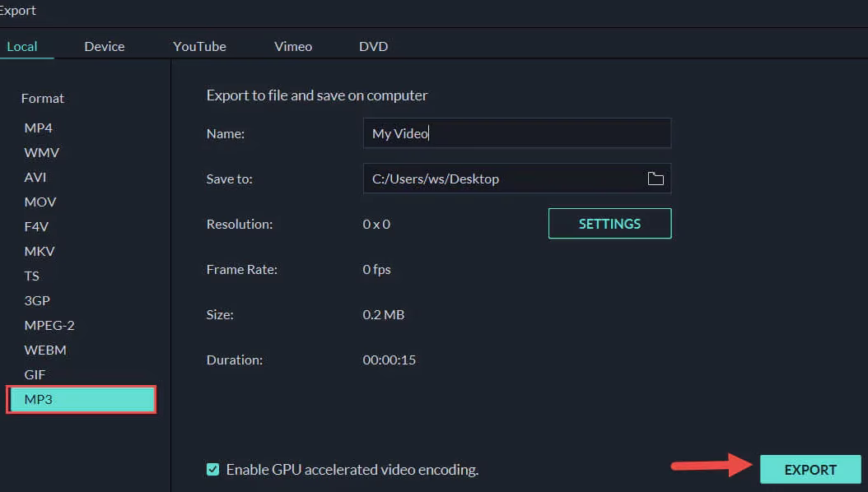Toggle the GPU accelerated video encoding checkbox
This screenshot has height=492, width=868.
pyautogui.click(x=213, y=470)
